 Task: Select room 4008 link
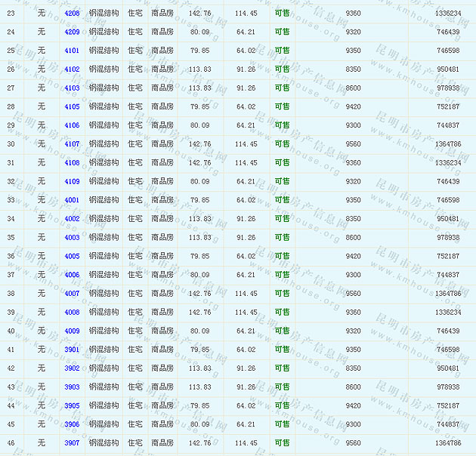click(x=72, y=313)
